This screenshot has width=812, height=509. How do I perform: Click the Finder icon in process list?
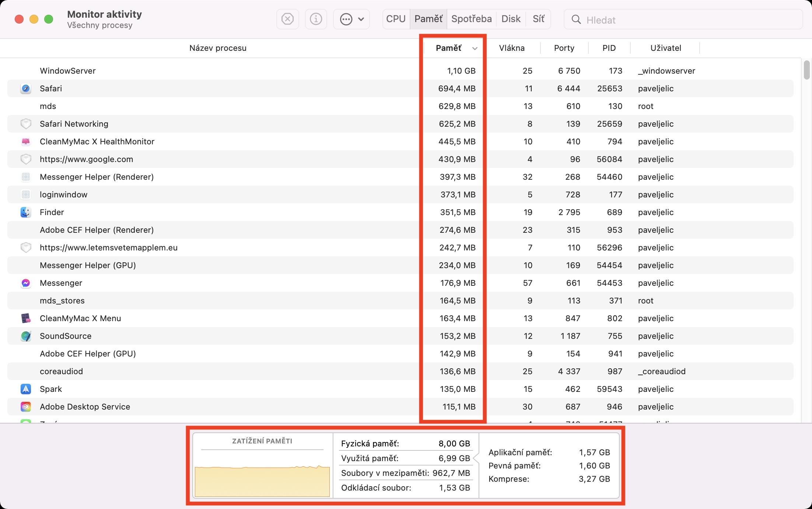pyautogui.click(x=26, y=212)
